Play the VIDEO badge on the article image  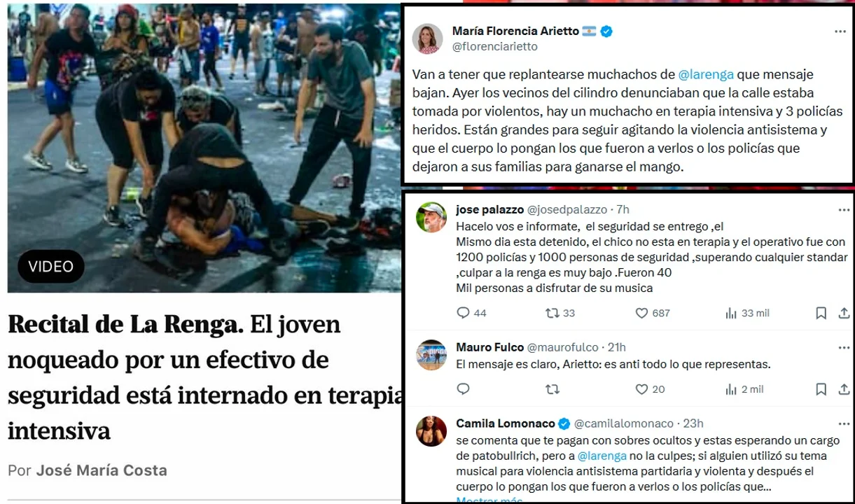(50, 266)
